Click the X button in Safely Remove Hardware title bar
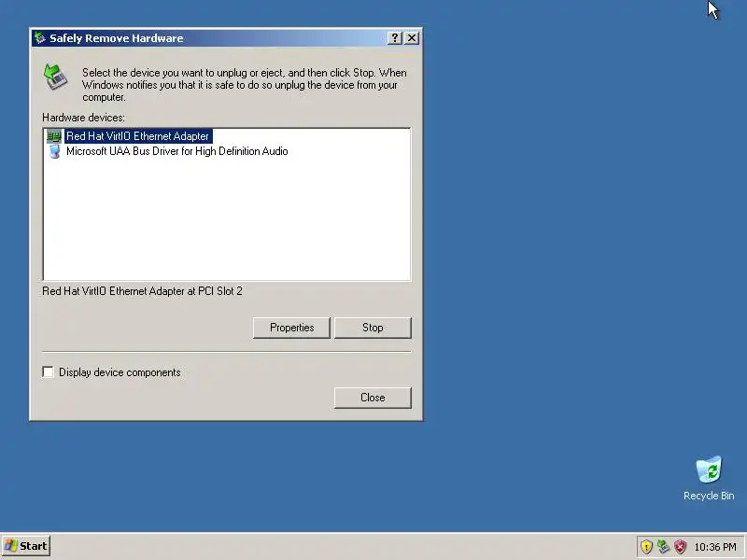The image size is (747, 560). pos(412,38)
